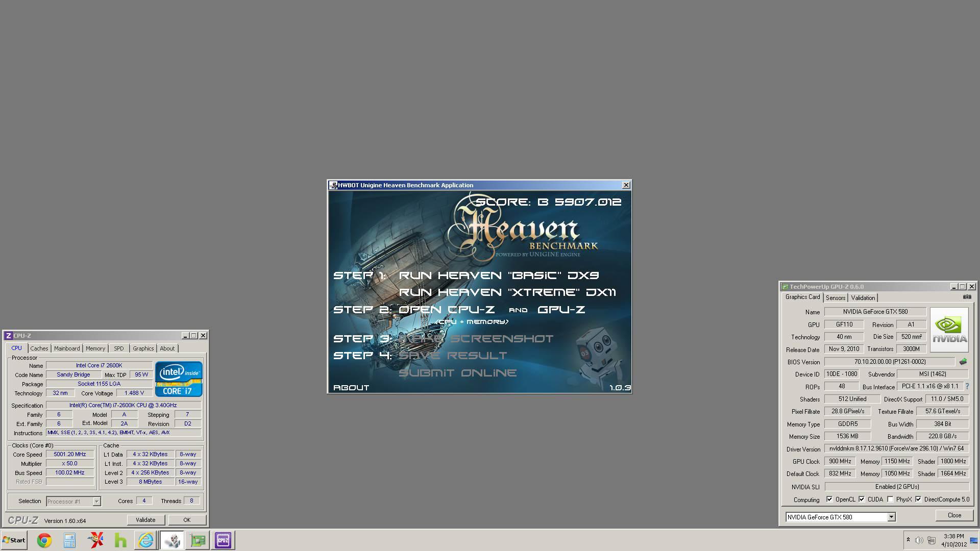
Task: Click the Core Voltage value 1.488 V
Action: (134, 393)
